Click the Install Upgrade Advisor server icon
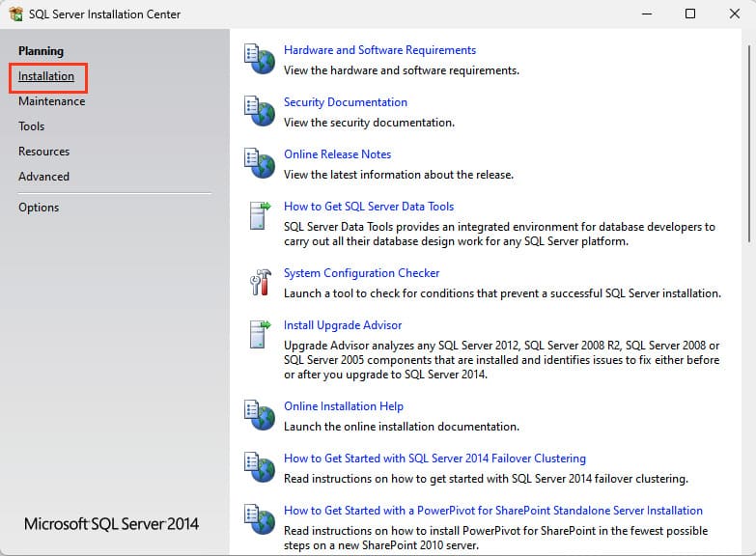The height and width of the screenshot is (556, 756). 259,335
